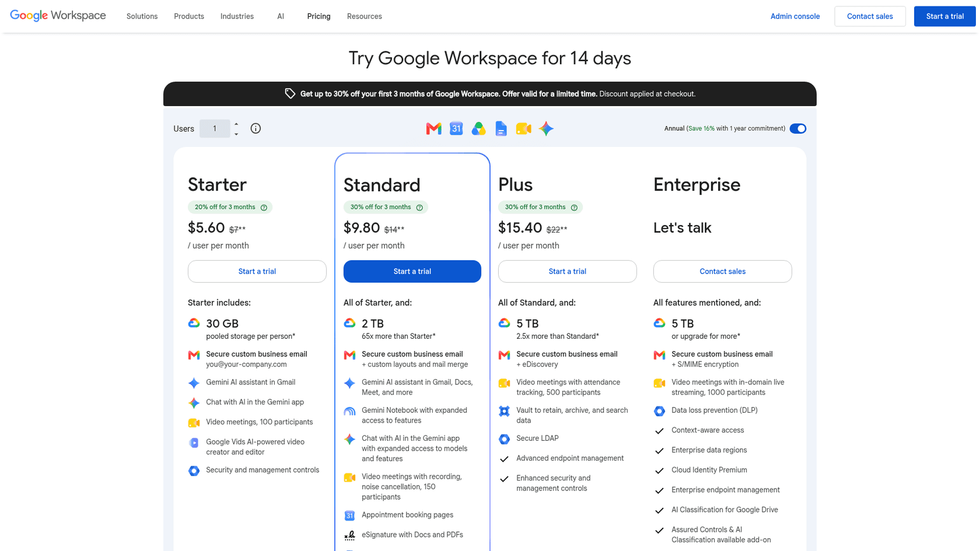Click the eSignature icon in Standard features
This screenshot has height=551, width=980.
(x=349, y=535)
